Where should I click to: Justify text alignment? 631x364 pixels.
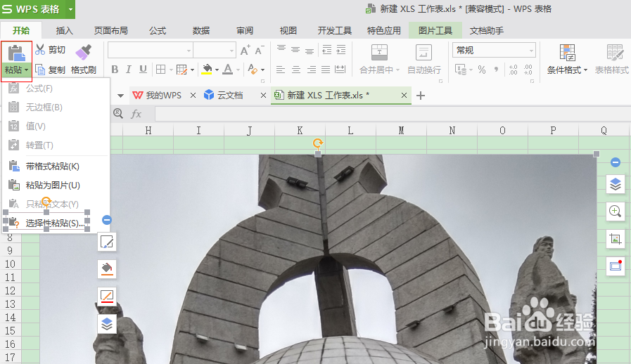coord(326,70)
